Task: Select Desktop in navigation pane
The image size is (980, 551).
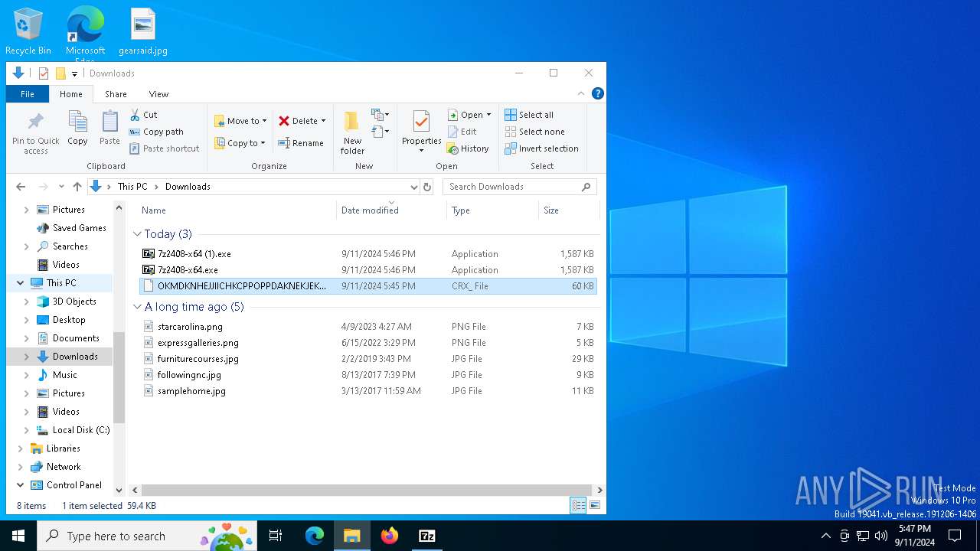Action: click(x=69, y=320)
